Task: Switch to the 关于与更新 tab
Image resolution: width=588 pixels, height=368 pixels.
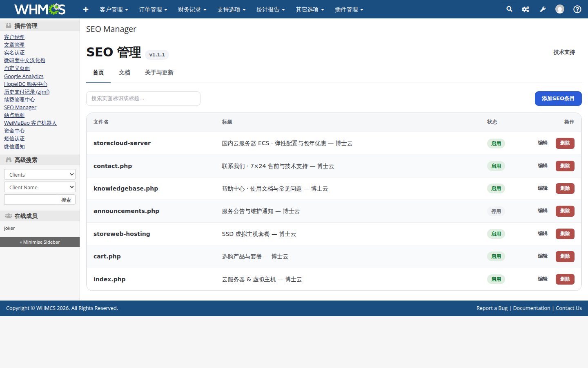Action: (x=159, y=73)
